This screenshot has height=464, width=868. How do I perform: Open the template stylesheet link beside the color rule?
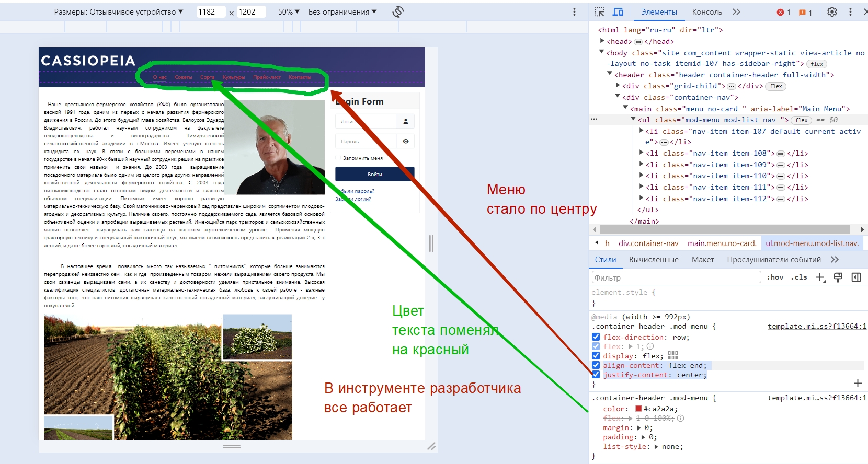(816, 398)
